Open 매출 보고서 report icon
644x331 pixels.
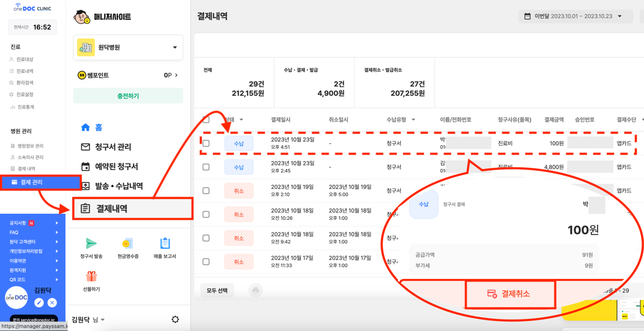(165, 244)
